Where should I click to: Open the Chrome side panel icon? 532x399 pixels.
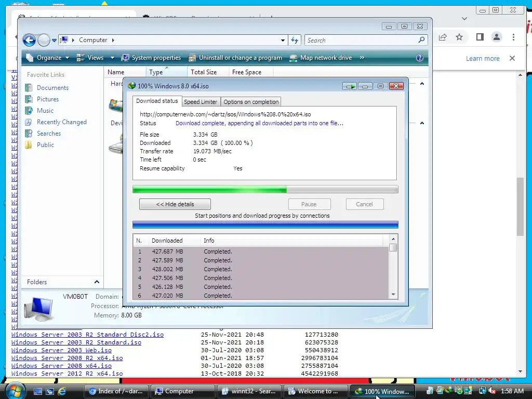coord(480,37)
